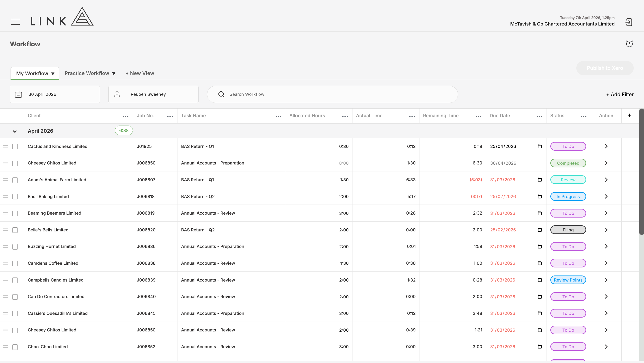644x363 pixels.
Task: Click Publish to Xero button
Action: pyautogui.click(x=605, y=68)
